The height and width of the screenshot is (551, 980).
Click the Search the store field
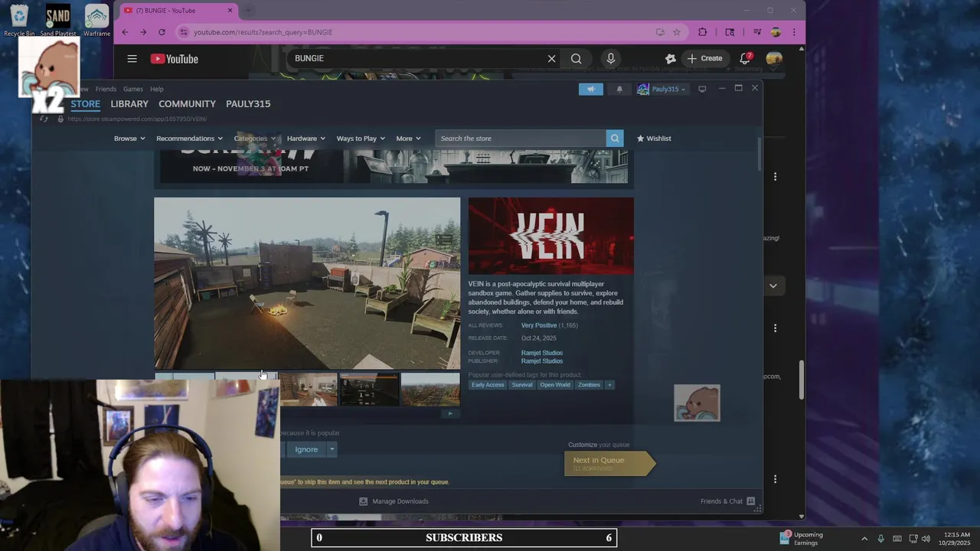coord(521,139)
